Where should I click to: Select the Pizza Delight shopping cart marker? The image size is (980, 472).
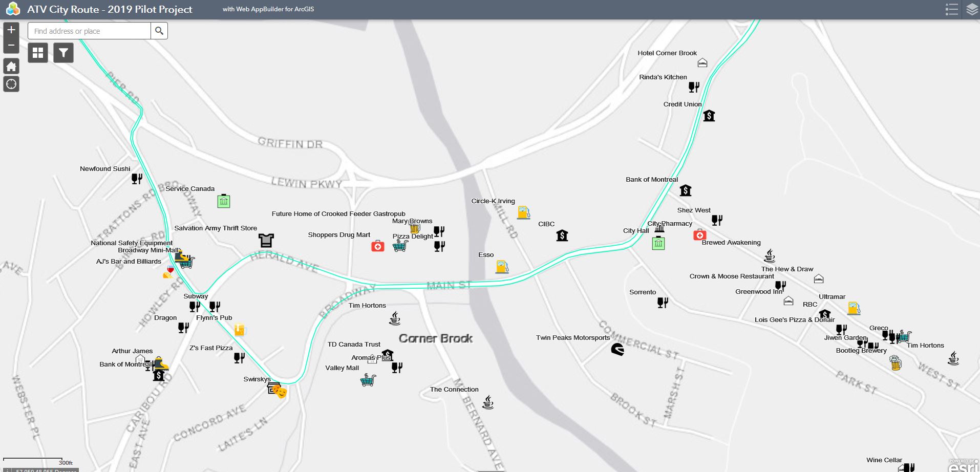click(x=400, y=246)
